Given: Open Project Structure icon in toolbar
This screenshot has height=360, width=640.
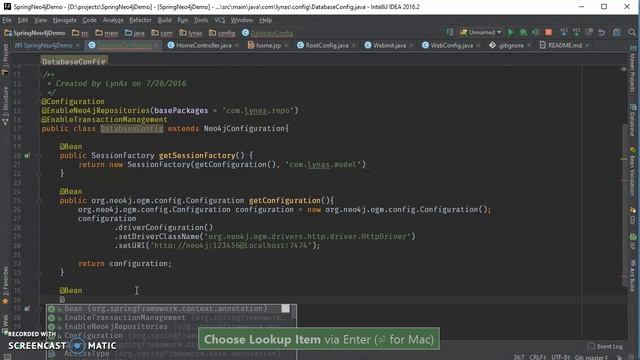Looking at the screenshot, I should [x=617, y=32].
